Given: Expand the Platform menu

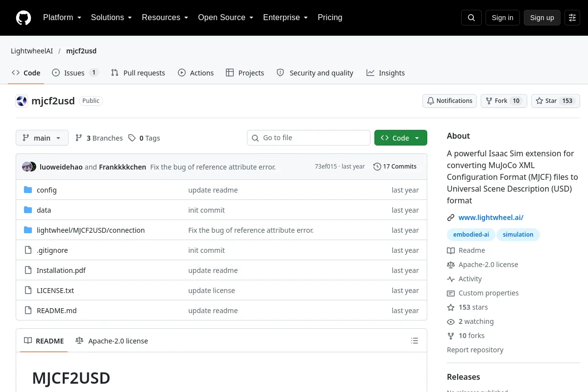Looking at the screenshot, I should [62, 18].
